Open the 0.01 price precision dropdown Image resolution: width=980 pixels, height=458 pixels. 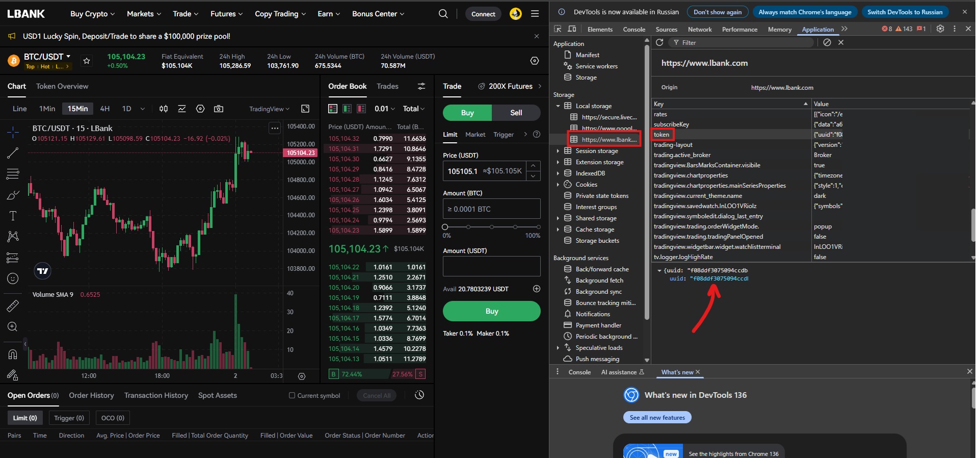(x=384, y=109)
